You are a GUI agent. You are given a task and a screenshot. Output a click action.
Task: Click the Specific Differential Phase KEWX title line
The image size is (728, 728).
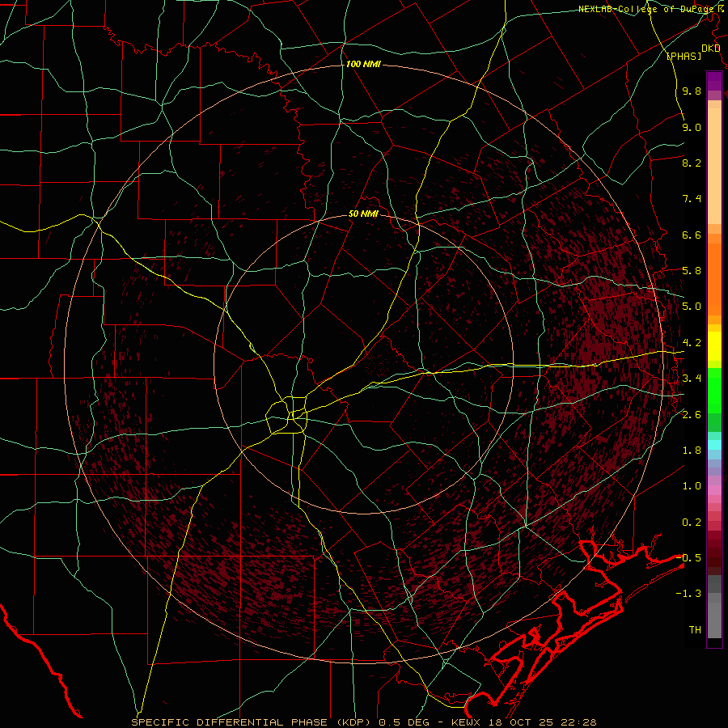(363, 722)
